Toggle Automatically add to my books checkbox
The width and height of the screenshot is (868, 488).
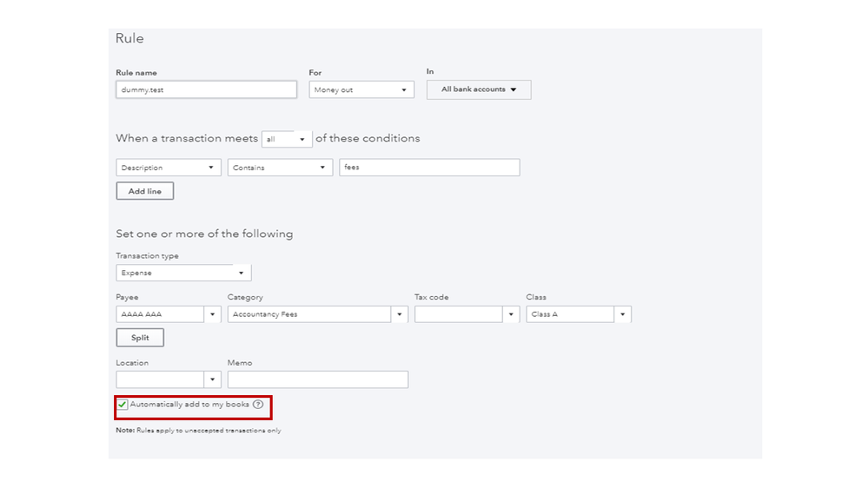pyautogui.click(x=123, y=405)
